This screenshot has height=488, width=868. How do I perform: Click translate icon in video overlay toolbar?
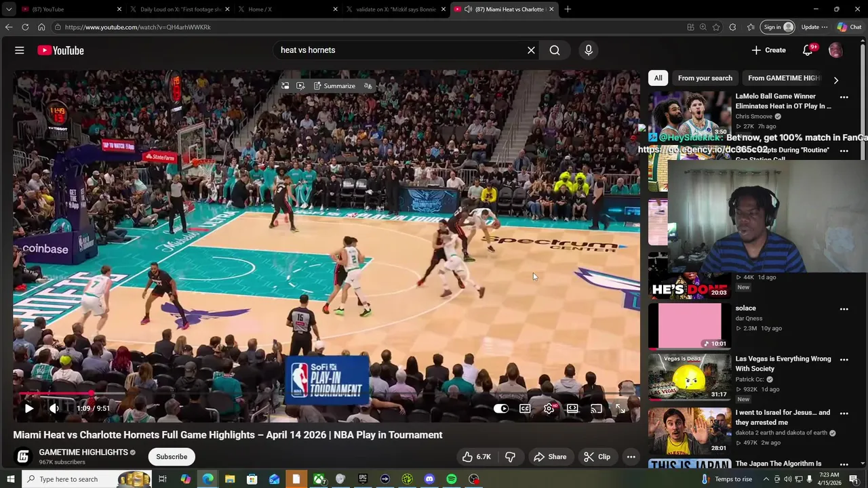368,86
